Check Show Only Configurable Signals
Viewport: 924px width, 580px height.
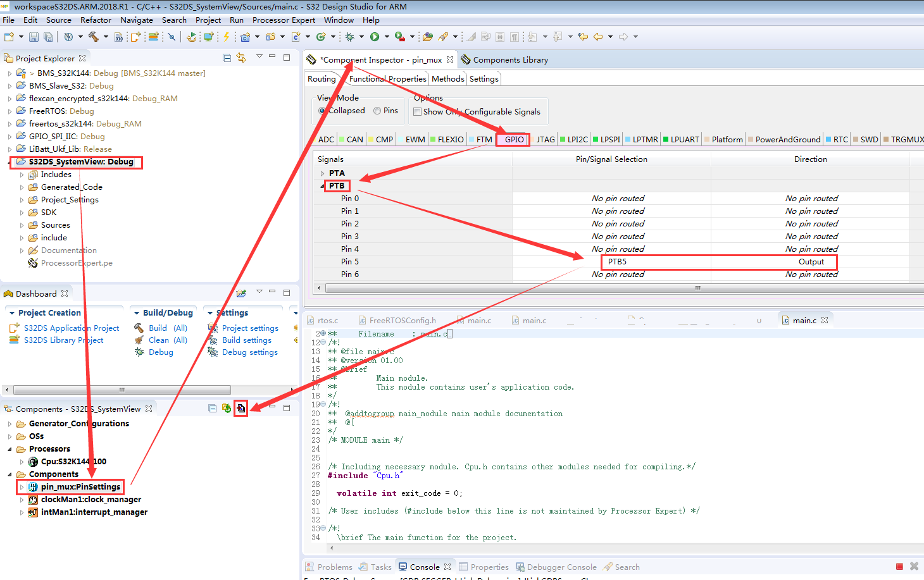418,112
